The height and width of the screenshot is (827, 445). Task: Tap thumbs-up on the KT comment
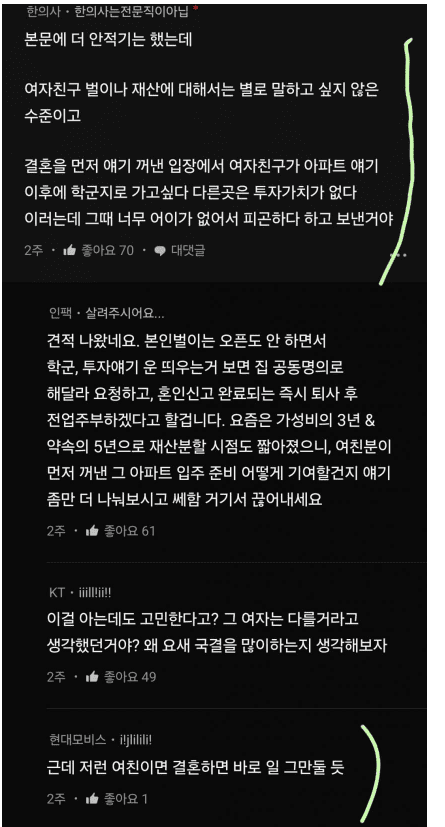tap(92, 676)
